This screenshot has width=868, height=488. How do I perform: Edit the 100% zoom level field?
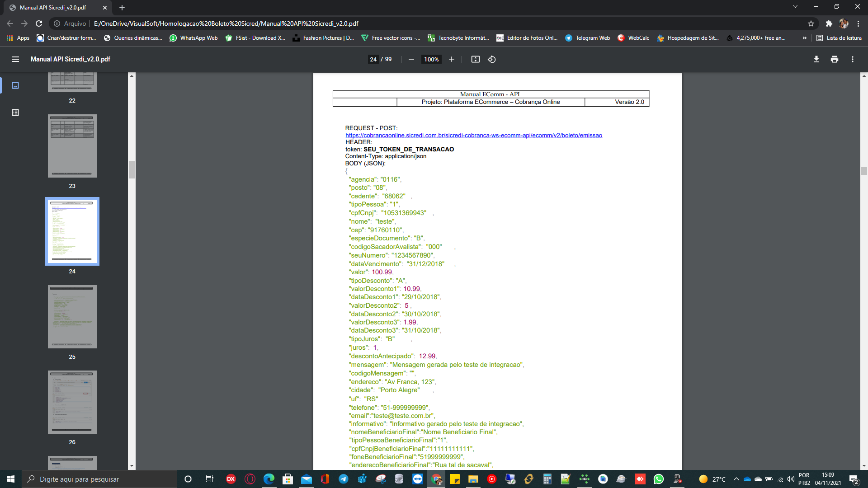click(x=431, y=59)
